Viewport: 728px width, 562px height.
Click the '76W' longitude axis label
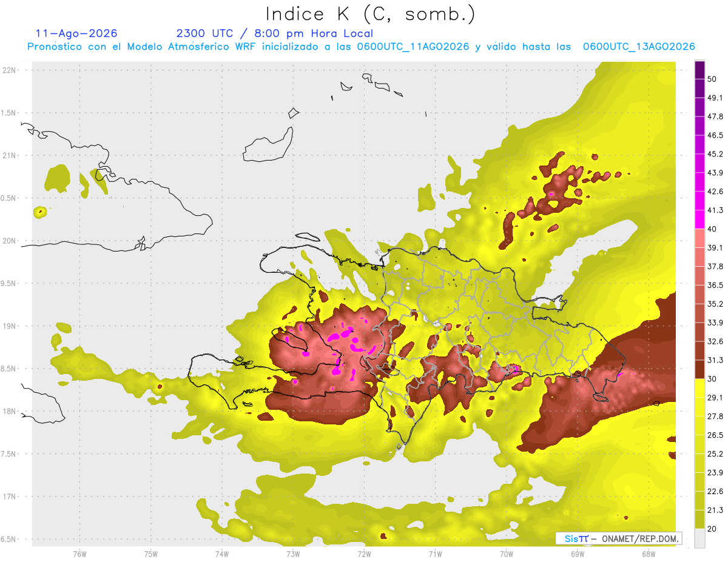(79, 554)
